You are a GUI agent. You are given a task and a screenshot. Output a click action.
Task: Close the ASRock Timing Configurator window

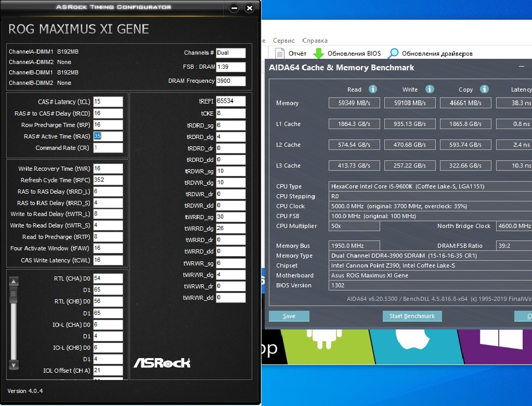pyautogui.click(x=250, y=8)
